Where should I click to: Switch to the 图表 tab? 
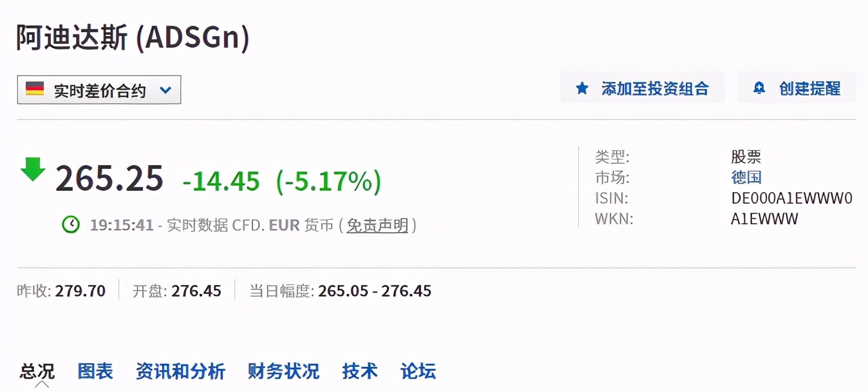[x=95, y=371]
